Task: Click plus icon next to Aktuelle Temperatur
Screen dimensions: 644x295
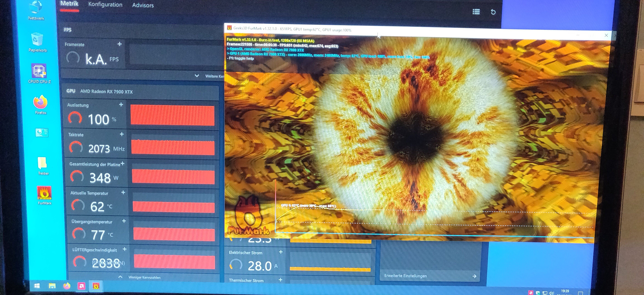Action: tap(123, 192)
